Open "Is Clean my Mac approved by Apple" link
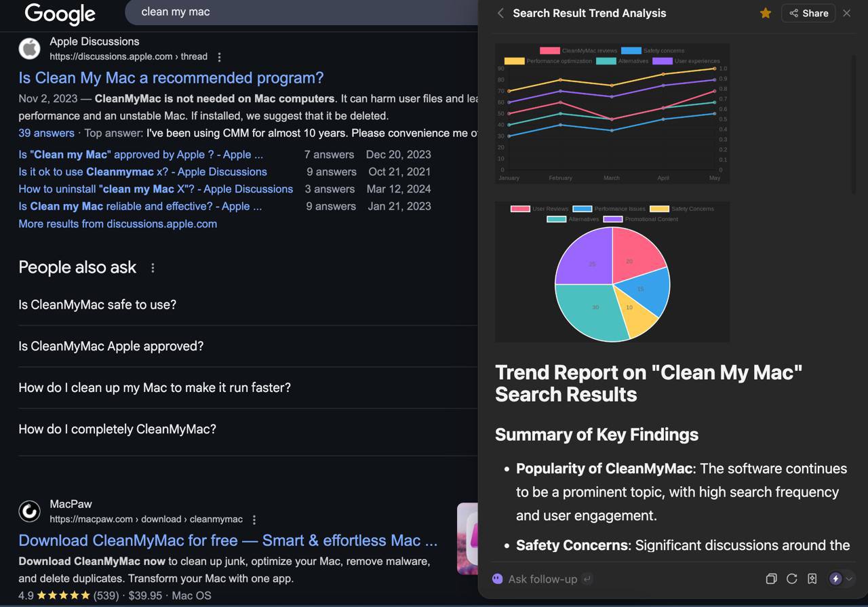 click(140, 155)
